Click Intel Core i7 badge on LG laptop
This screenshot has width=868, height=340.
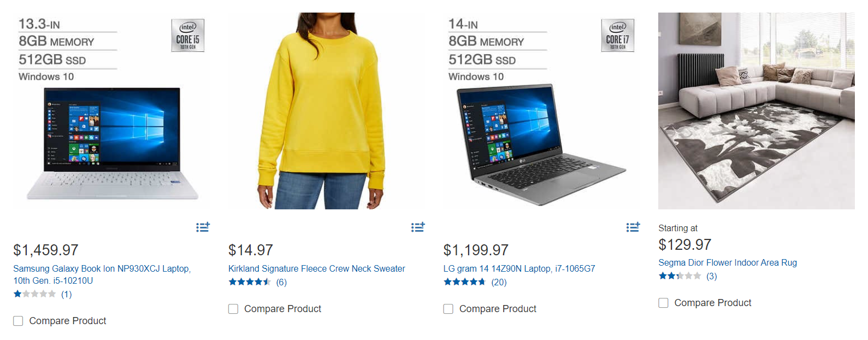point(618,36)
